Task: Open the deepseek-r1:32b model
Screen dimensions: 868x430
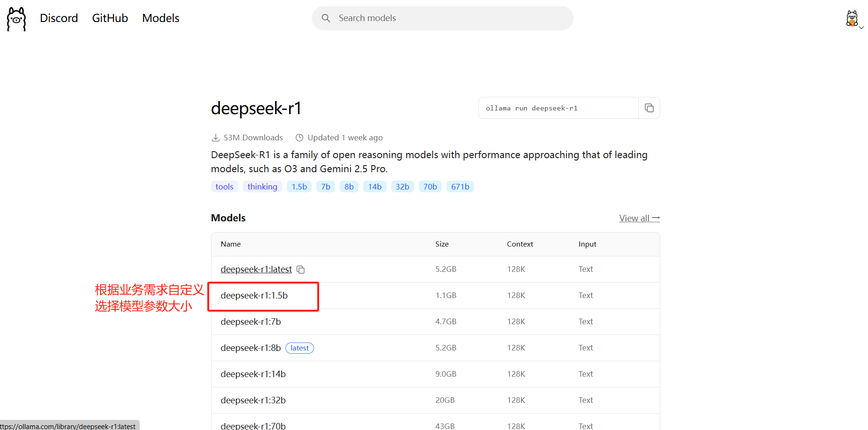Action: click(253, 400)
